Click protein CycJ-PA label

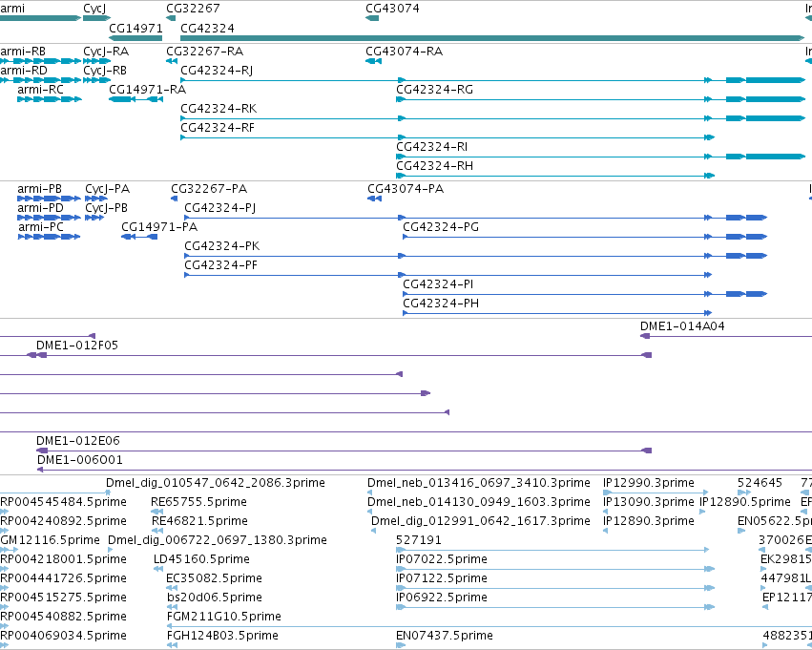coord(107,189)
